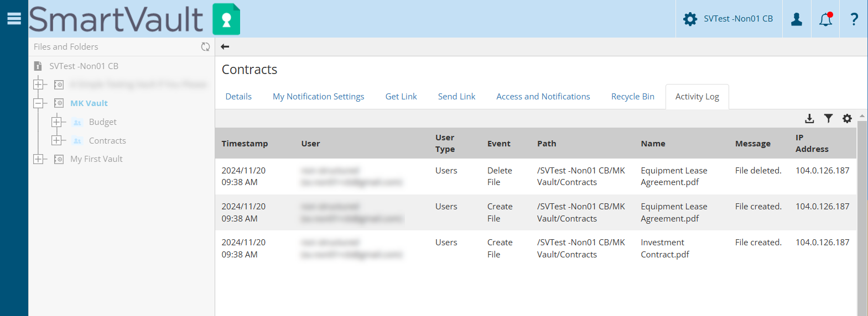Select Budget folder in the tree

pyautogui.click(x=103, y=122)
